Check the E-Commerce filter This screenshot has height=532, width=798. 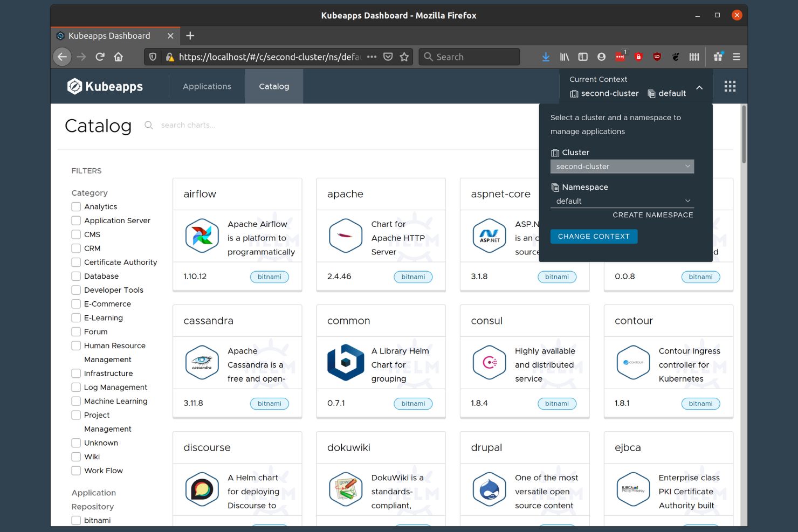(76, 304)
